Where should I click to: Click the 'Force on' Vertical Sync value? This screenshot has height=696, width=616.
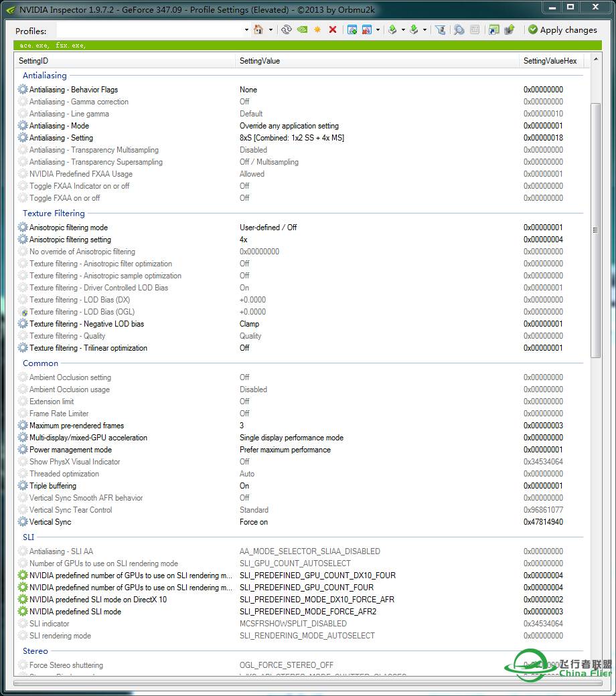254,522
